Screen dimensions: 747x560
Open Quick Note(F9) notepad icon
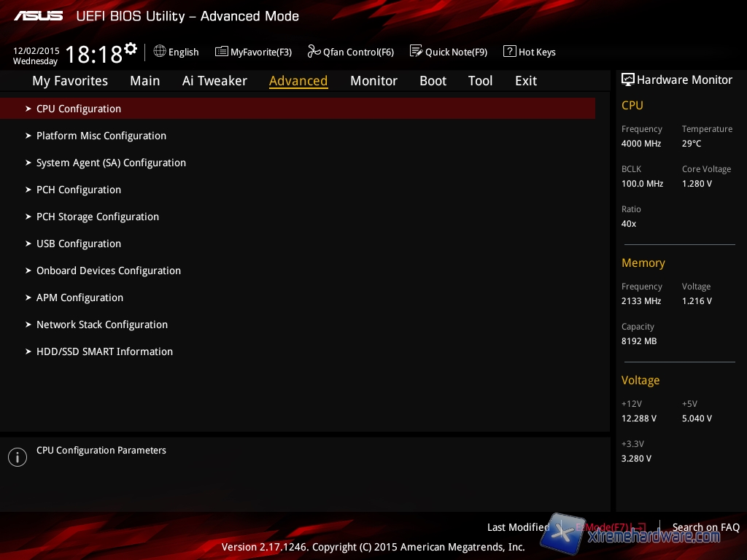[416, 51]
